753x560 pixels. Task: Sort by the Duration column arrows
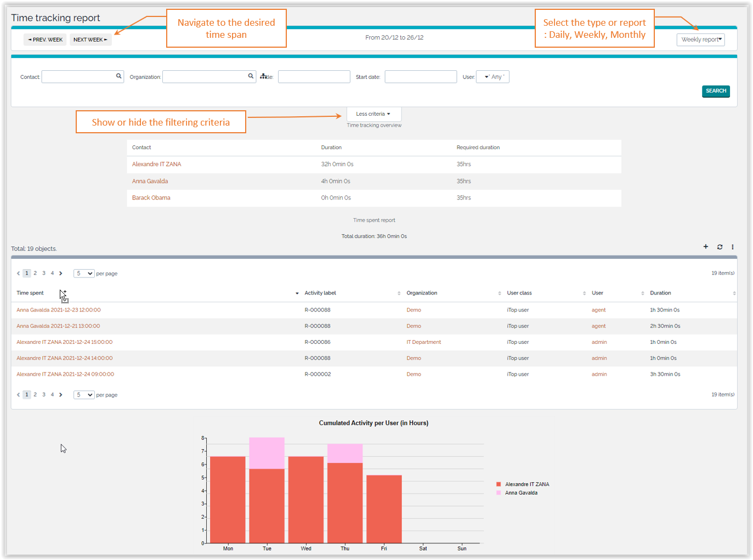click(x=734, y=293)
